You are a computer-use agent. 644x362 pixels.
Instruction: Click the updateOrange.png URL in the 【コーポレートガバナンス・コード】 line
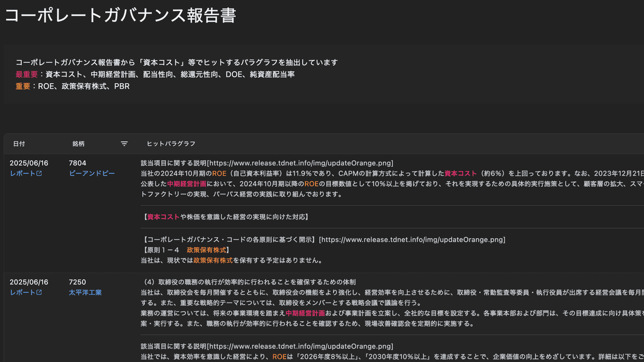tap(412, 240)
